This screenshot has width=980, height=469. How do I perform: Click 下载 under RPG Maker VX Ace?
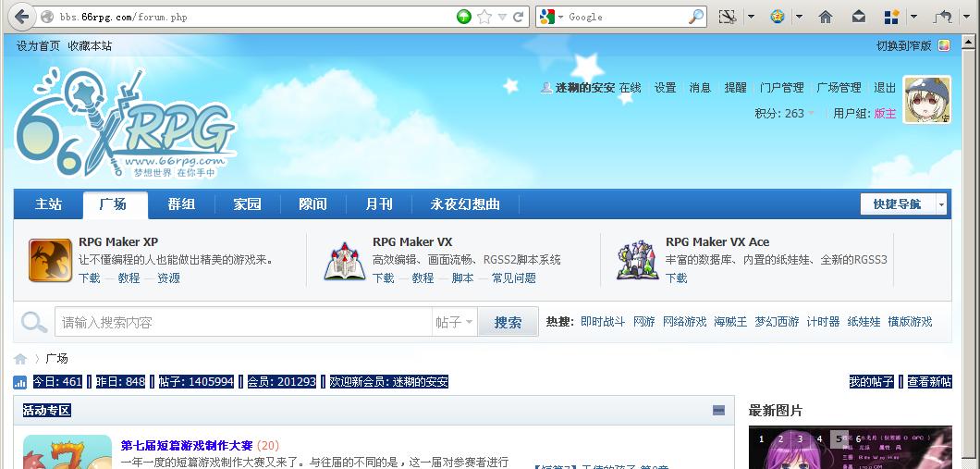click(x=676, y=278)
